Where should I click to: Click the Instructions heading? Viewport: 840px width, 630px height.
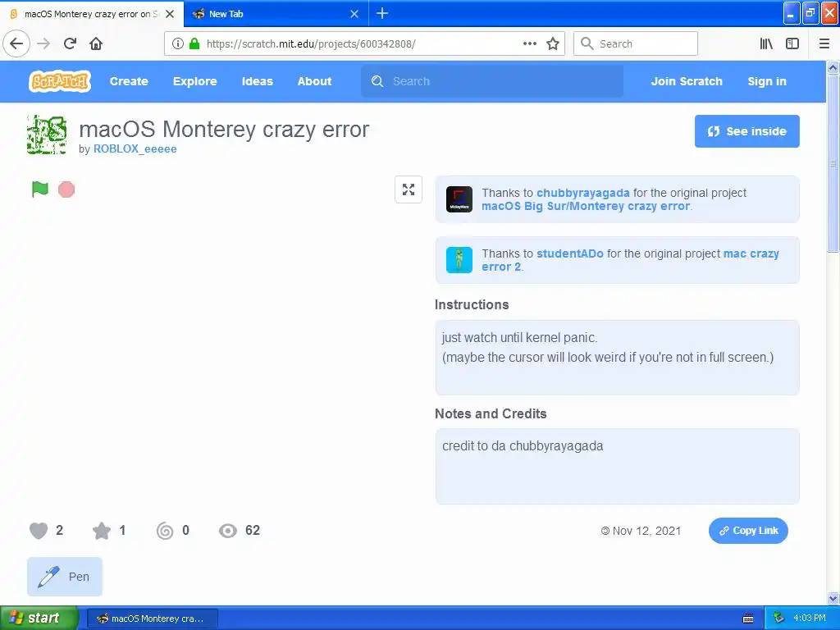(472, 305)
